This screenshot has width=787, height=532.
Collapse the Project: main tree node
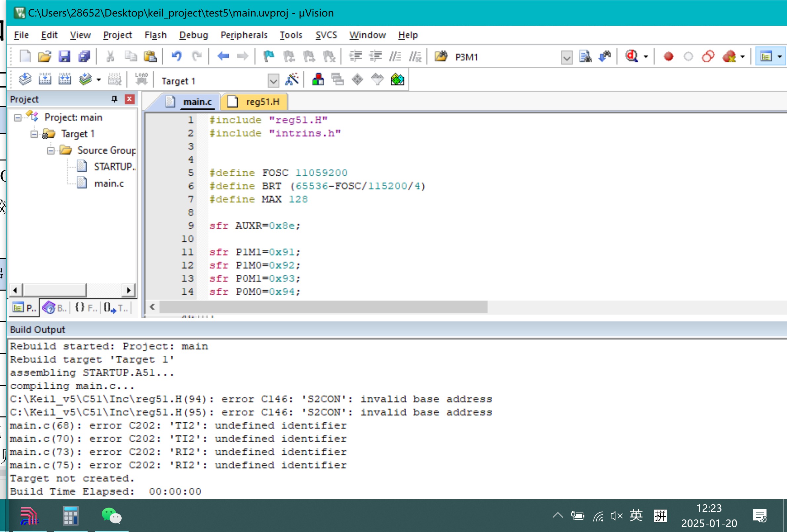18,118
